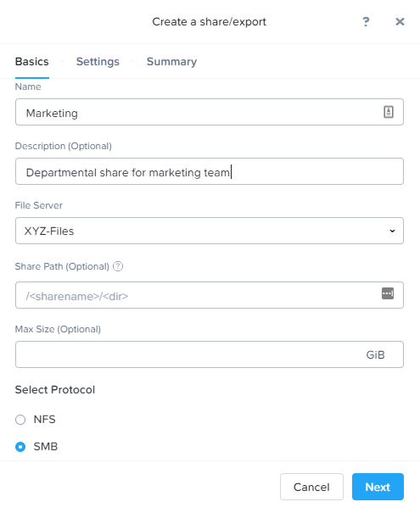Switch to the Settings tab

click(x=98, y=62)
